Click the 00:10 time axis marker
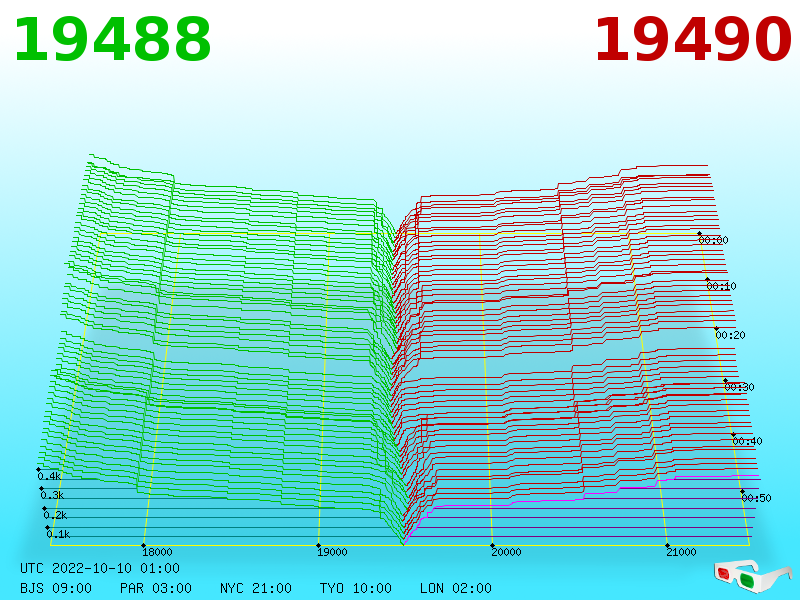The width and height of the screenshot is (800, 600). pyautogui.click(x=721, y=286)
